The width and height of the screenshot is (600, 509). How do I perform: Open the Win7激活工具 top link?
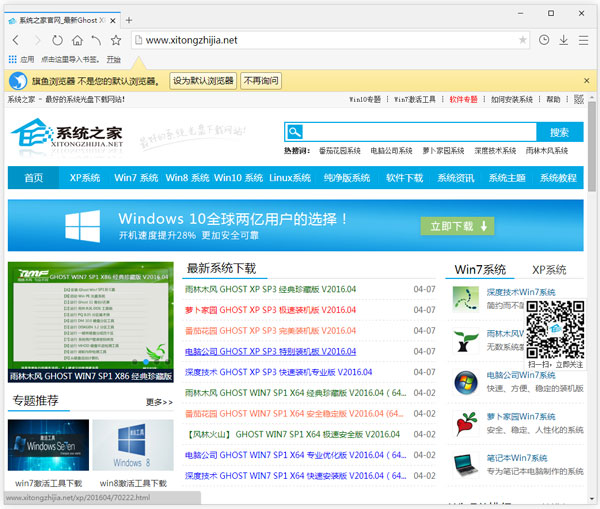coord(415,100)
